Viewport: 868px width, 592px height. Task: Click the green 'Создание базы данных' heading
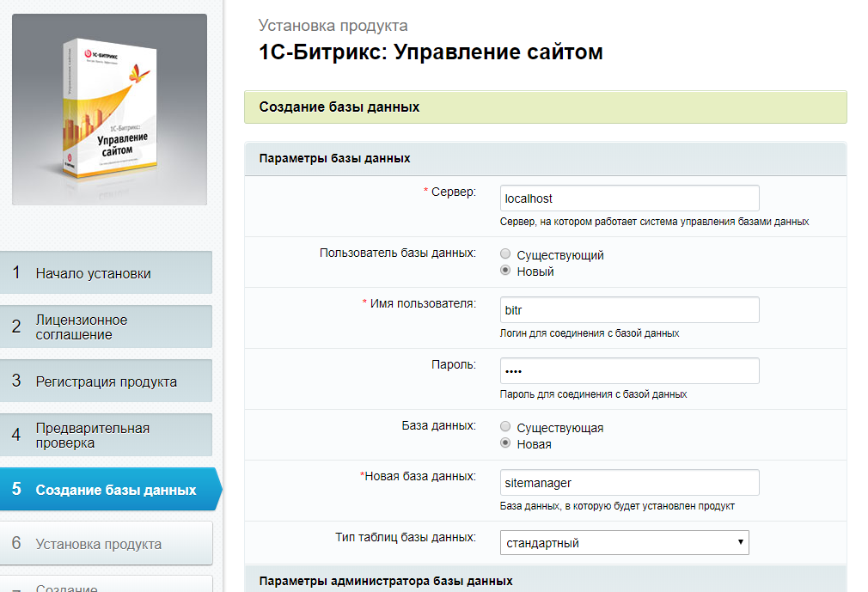(545, 107)
